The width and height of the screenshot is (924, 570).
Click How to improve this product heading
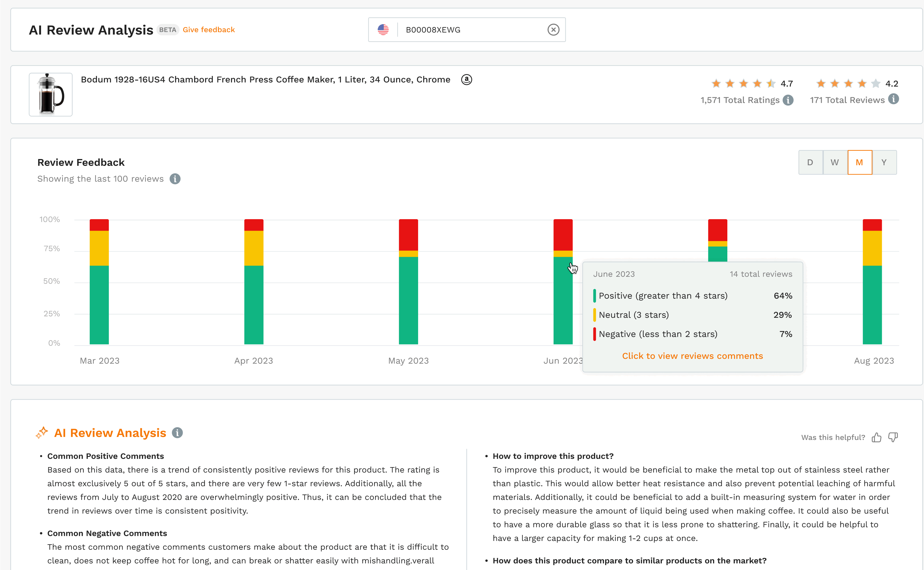click(553, 456)
